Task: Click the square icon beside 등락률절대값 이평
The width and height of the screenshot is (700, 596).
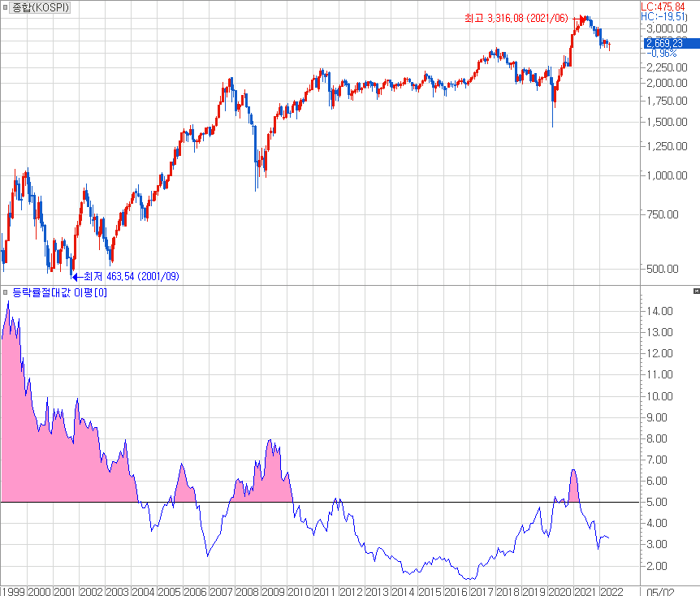Action: pos(6,292)
